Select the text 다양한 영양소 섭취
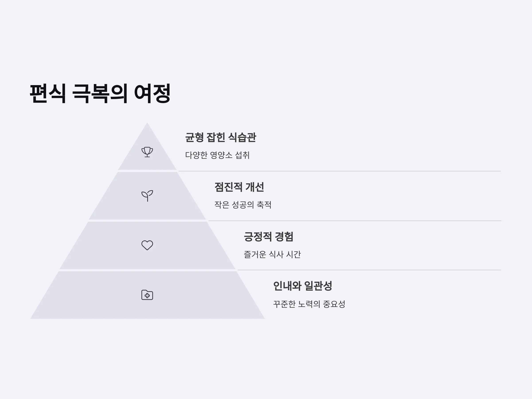Image resolution: width=532 pixels, height=399 pixels. click(217, 155)
